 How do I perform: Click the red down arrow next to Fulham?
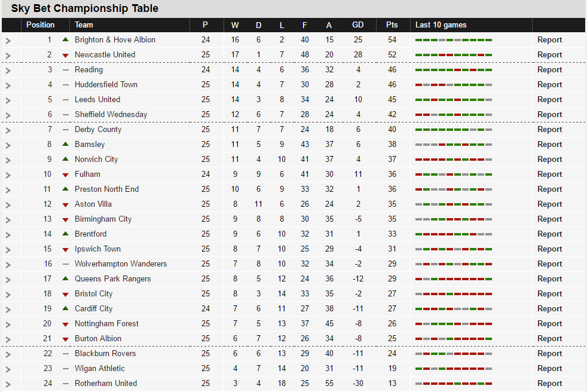click(66, 175)
